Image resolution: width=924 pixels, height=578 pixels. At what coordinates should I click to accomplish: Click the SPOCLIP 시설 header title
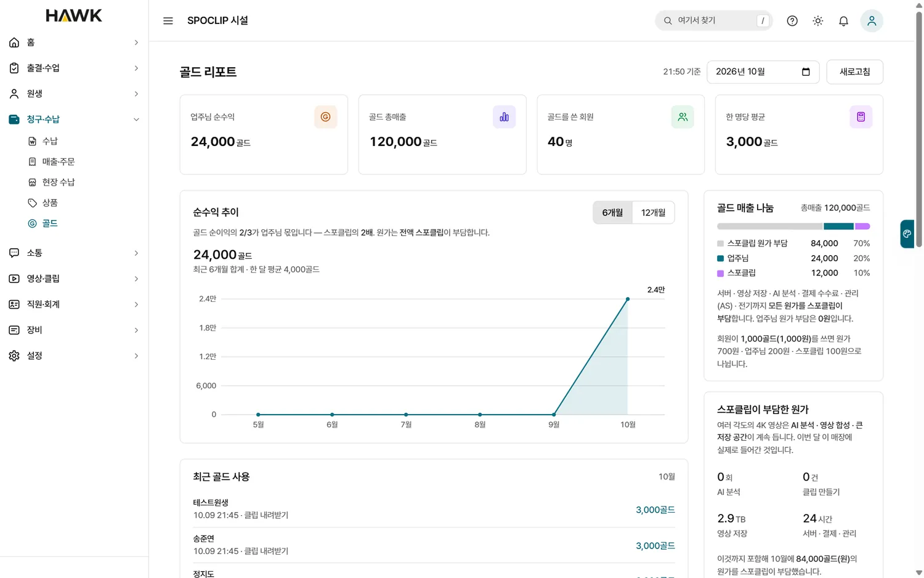217,21
